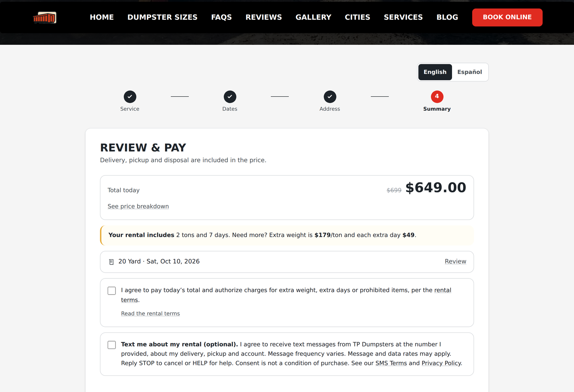The image size is (574, 392).
Task: Open the REVIEWS menu item
Action: click(x=264, y=17)
